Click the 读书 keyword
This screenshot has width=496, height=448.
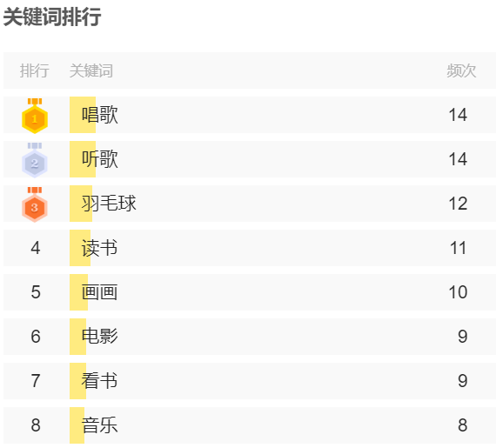click(100, 248)
